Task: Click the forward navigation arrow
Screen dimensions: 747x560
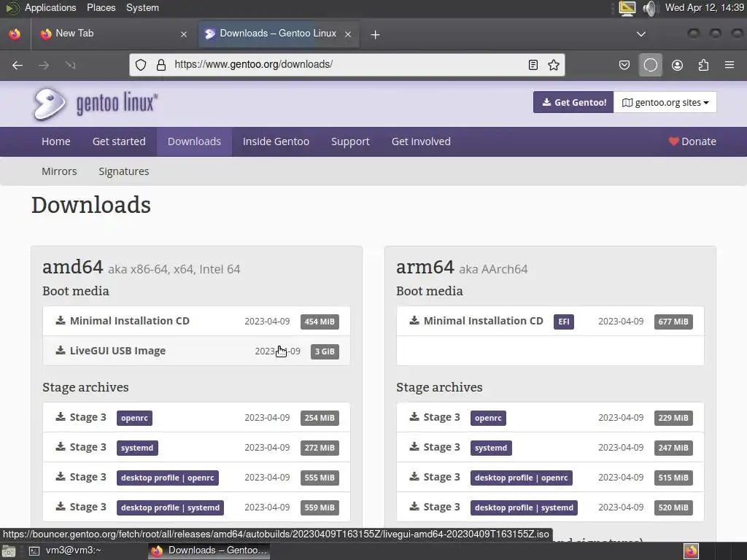Action: [x=44, y=65]
